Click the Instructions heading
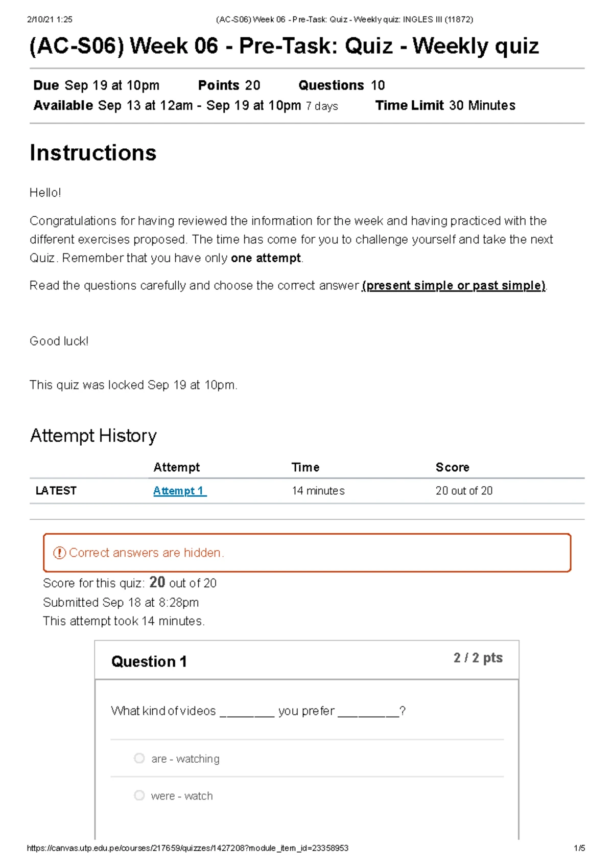613x868 pixels. click(x=93, y=153)
